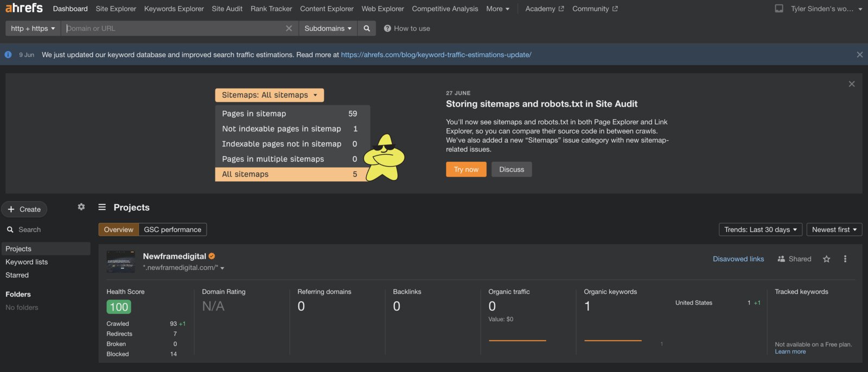
Task: Click the blue info icon in notification
Action: 8,55
